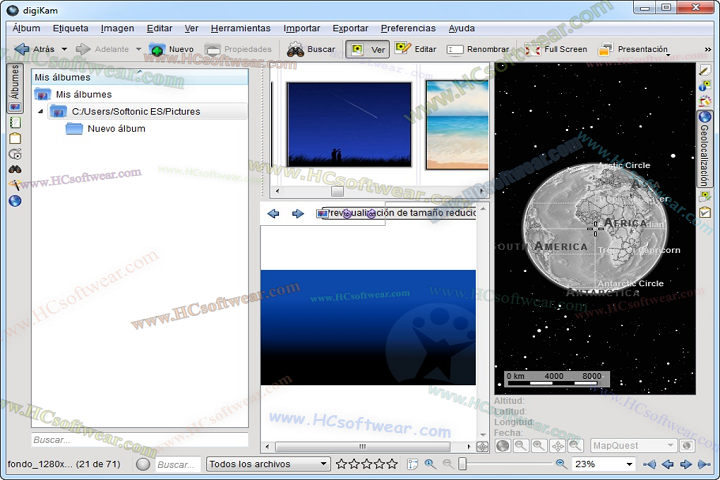The image size is (720, 480).
Task: Select the night sky thumbnail
Action: tap(348, 123)
